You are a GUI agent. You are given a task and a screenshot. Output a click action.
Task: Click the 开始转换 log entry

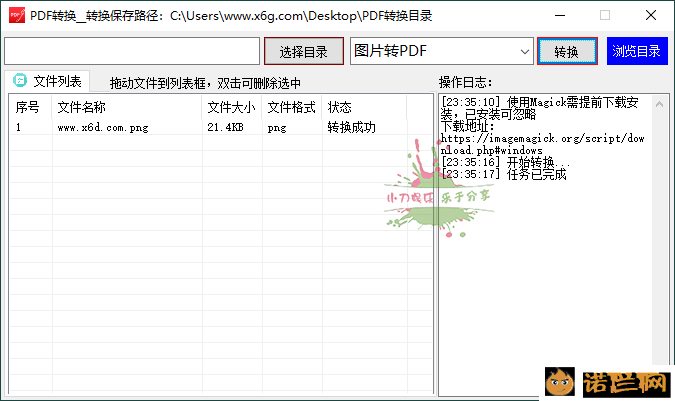click(x=538, y=162)
